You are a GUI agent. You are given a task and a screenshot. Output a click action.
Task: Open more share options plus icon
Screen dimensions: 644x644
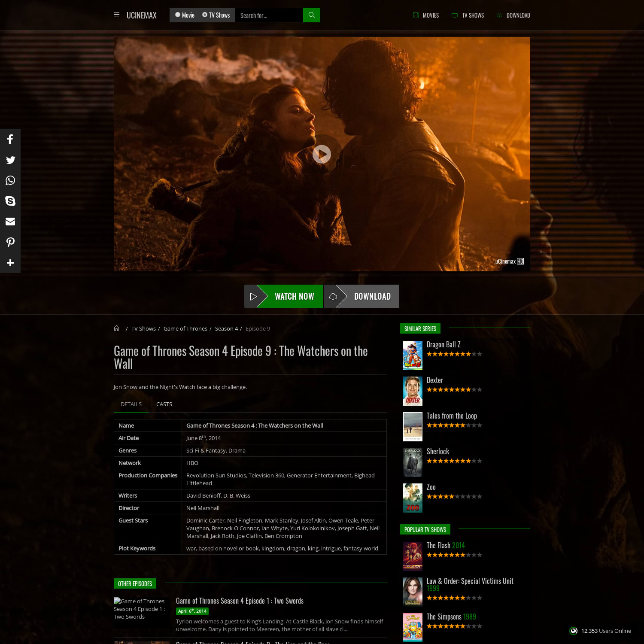(10, 263)
